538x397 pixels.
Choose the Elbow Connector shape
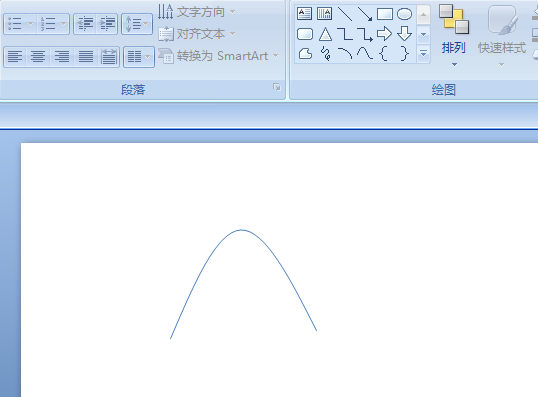click(x=344, y=34)
